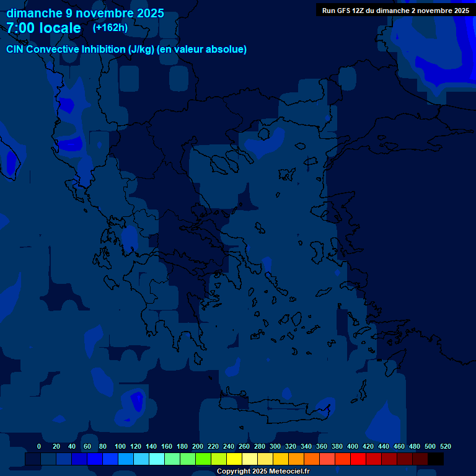Click the 0 value label on the scale

39,446
